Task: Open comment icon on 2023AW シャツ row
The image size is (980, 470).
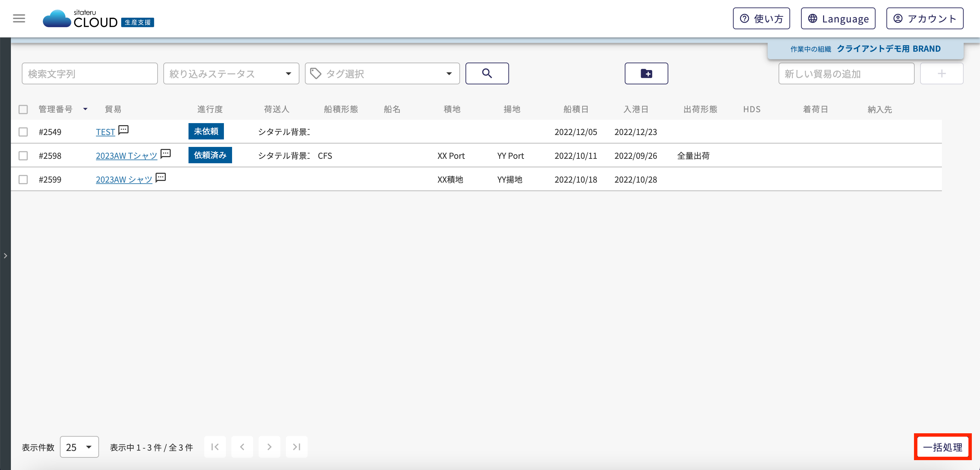Action: 161,178
